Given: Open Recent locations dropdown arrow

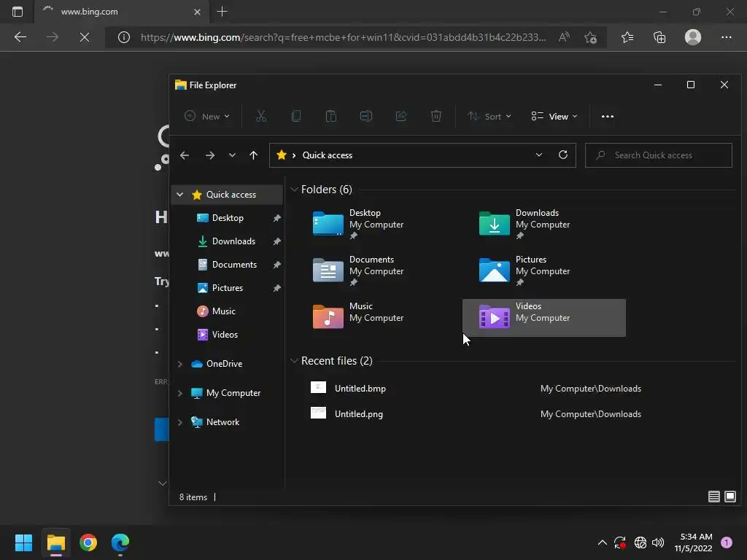Looking at the screenshot, I should click(232, 155).
